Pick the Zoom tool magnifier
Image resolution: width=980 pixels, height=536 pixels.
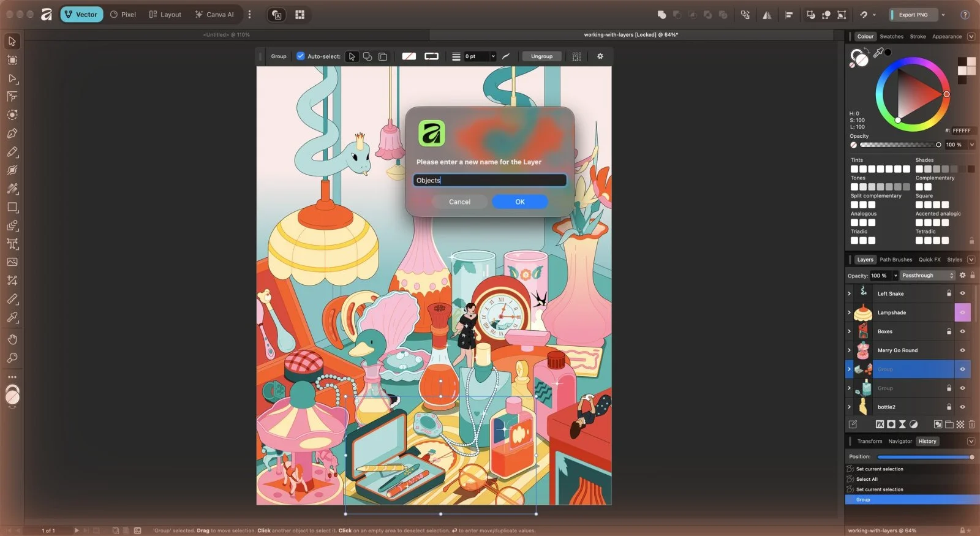(12, 358)
